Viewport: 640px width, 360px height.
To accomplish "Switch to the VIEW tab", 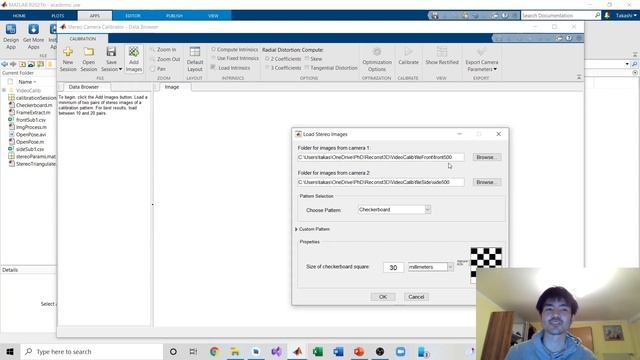I will point(213,16).
